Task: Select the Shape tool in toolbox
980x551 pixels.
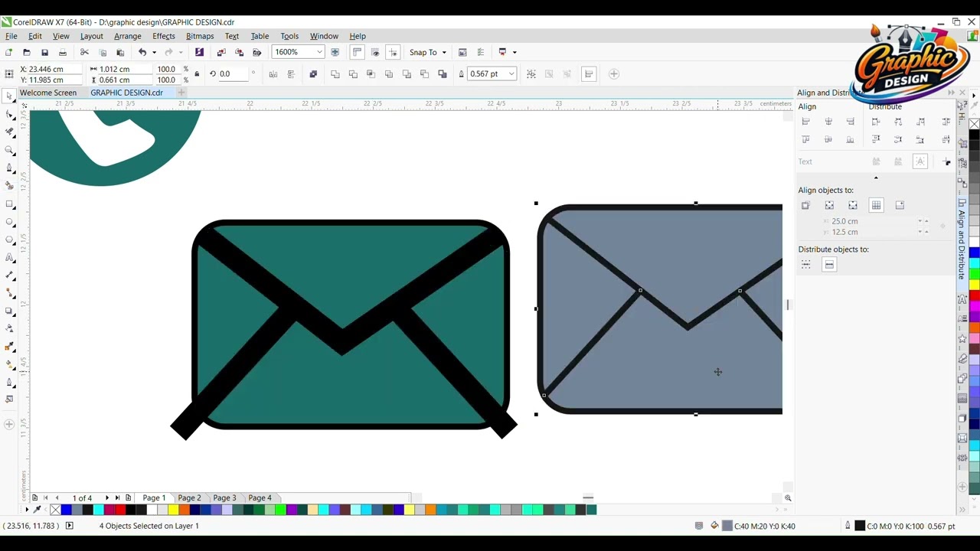Action: click(x=9, y=114)
